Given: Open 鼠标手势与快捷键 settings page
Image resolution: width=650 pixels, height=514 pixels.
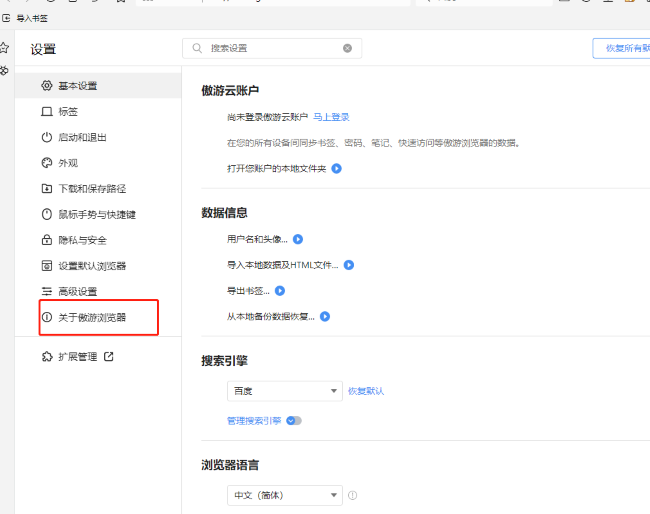Looking at the screenshot, I should 96,214.
